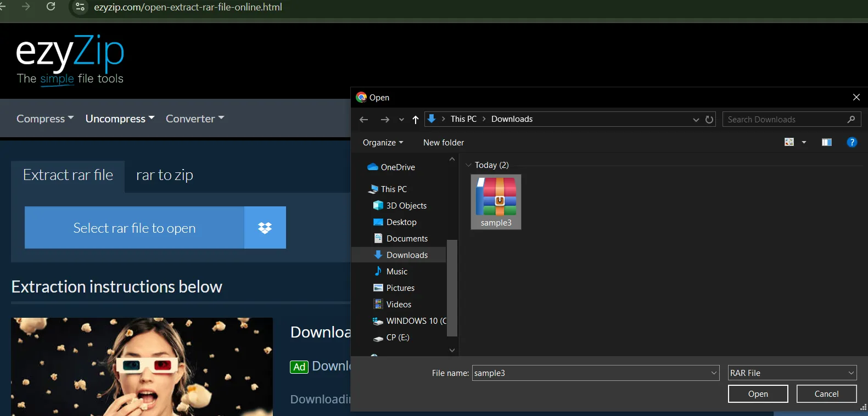Click the blue Downloads arrow in address bar
The image size is (868, 416).
coord(432,119)
